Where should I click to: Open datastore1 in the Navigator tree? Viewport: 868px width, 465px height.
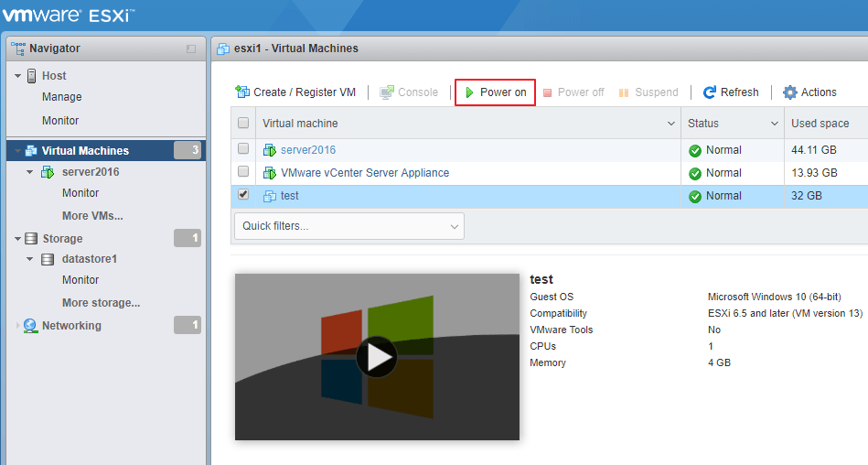coord(89,259)
